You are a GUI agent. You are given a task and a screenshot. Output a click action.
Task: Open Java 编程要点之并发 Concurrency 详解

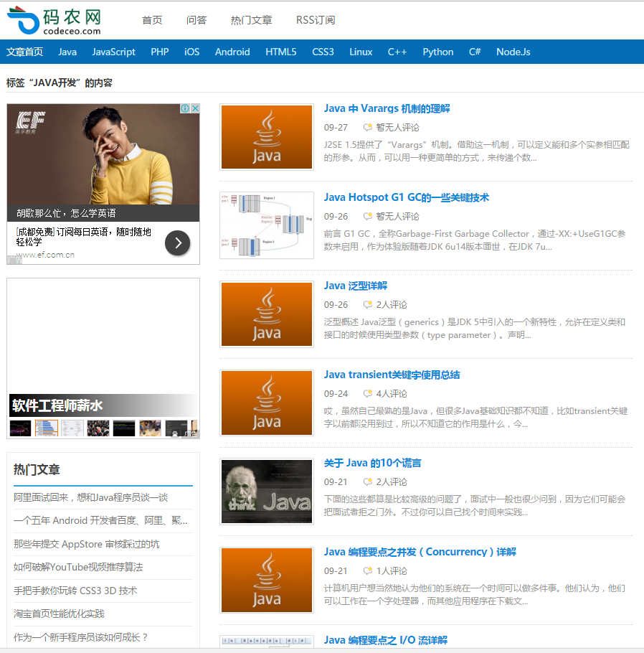click(x=420, y=552)
